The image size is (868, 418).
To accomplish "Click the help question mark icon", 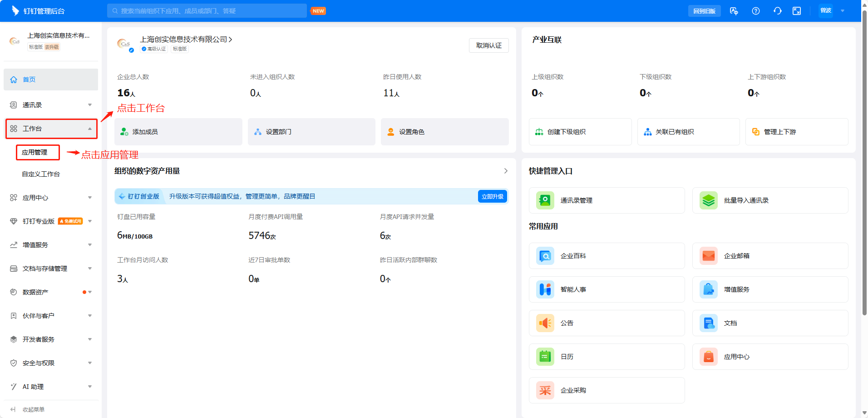I will click(755, 11).
